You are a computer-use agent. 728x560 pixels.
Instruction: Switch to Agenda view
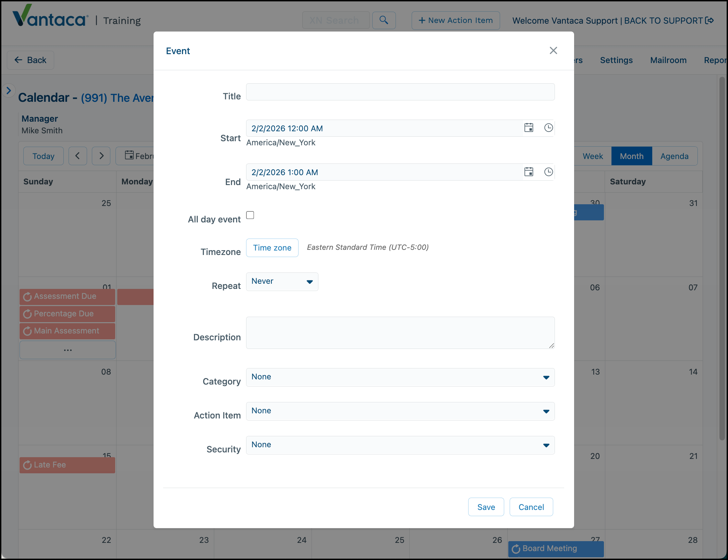(x=675, y=156)
